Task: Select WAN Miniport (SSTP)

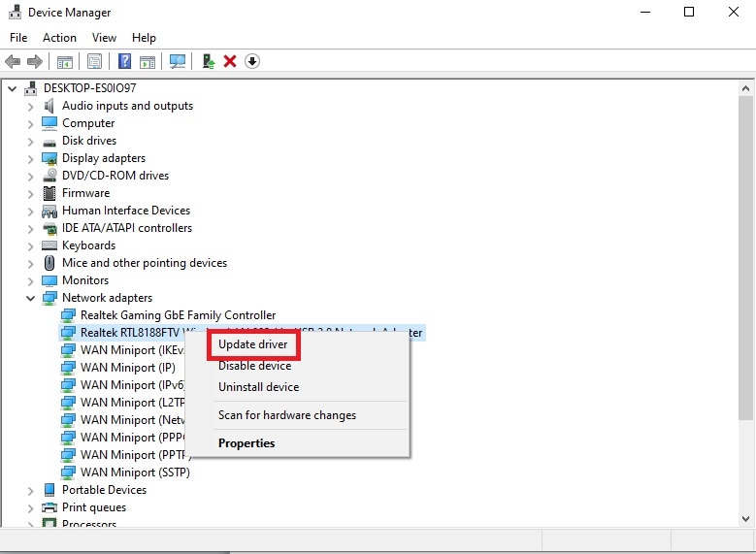Action: 135,473
